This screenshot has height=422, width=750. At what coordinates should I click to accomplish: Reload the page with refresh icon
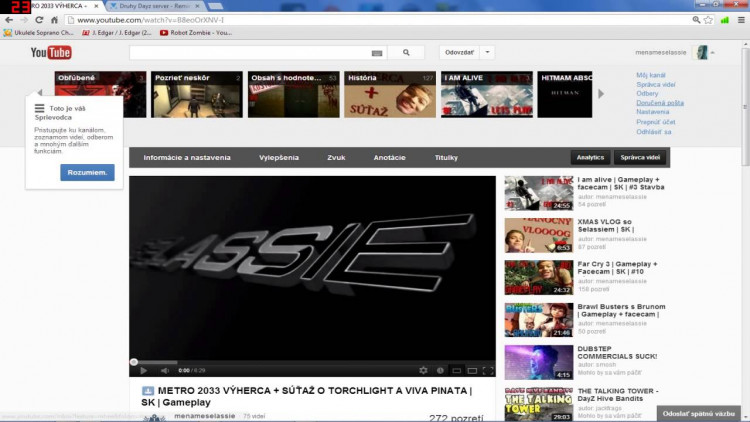[x=39, y=20]
